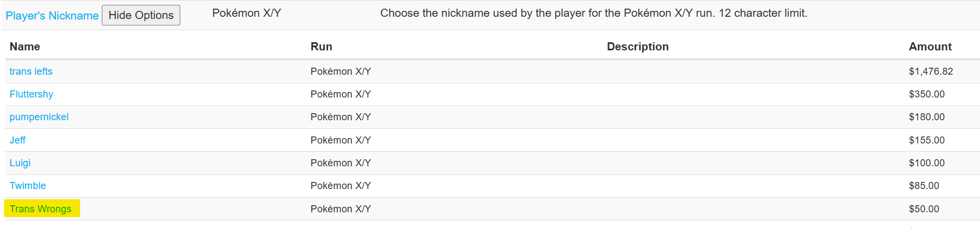Click the Pokémon X/Y run in Jeff row

point(341,140)
